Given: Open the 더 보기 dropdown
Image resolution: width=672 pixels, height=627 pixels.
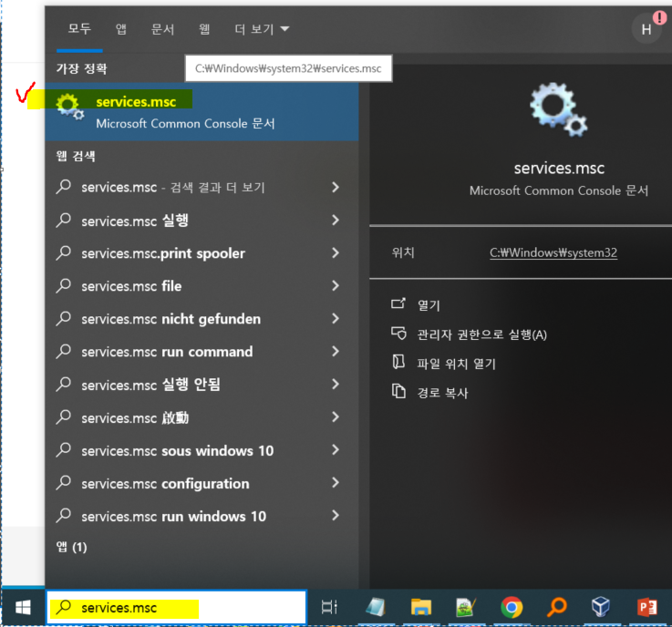Looking at the screenshot, I should pos(262,29).
